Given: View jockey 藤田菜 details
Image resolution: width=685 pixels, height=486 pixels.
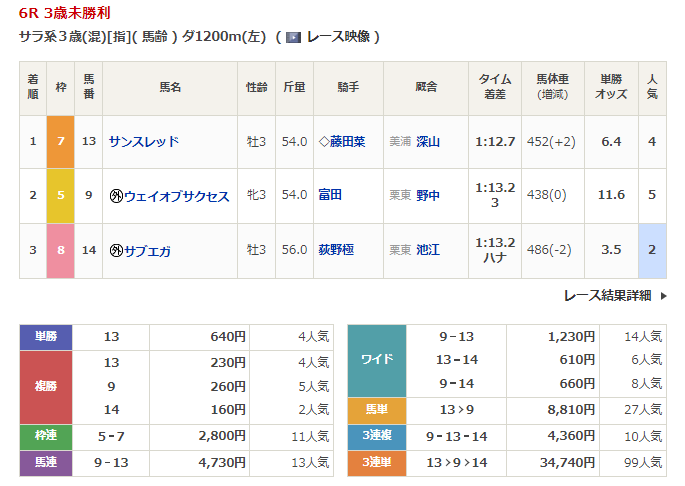Looking at the screenshot, I should (x=349, y=142).
